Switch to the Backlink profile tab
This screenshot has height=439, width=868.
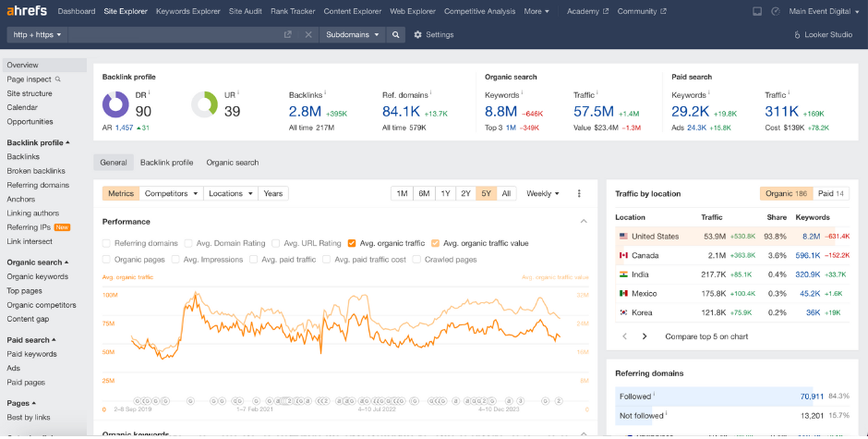pyautogui.click(x=166, y=163)
